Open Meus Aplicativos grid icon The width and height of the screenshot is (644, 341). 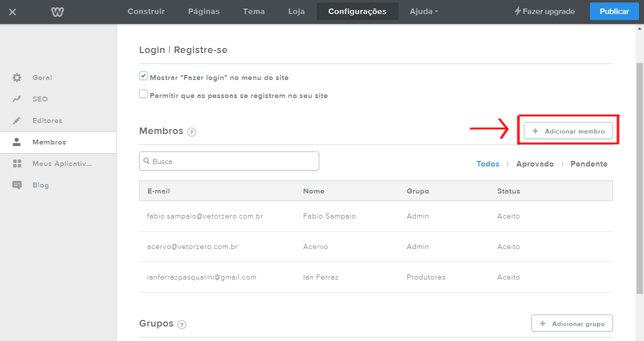point(17,163)
